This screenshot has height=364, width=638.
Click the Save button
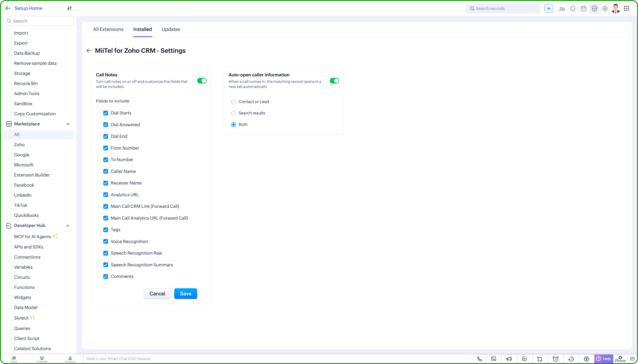pos(186,294)
